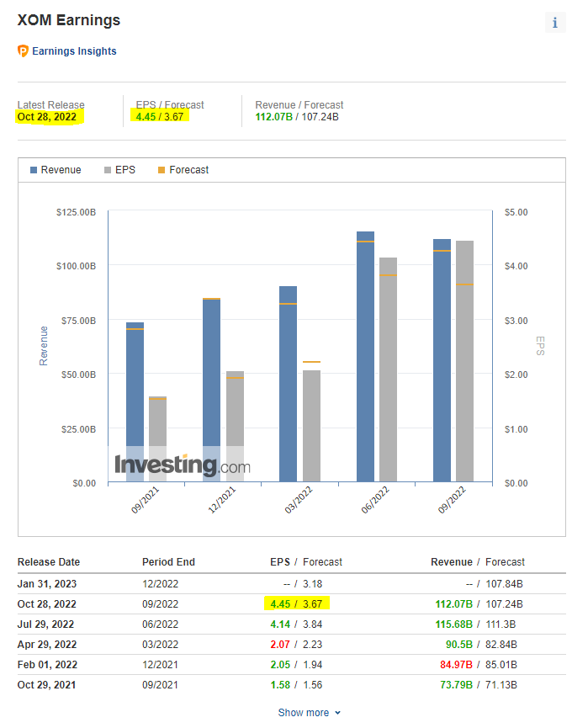Image resolution: width=572 pixels, height=728 pixels.
Task: Click the info icon beside XOM Earnings
Action: point(555,22)
